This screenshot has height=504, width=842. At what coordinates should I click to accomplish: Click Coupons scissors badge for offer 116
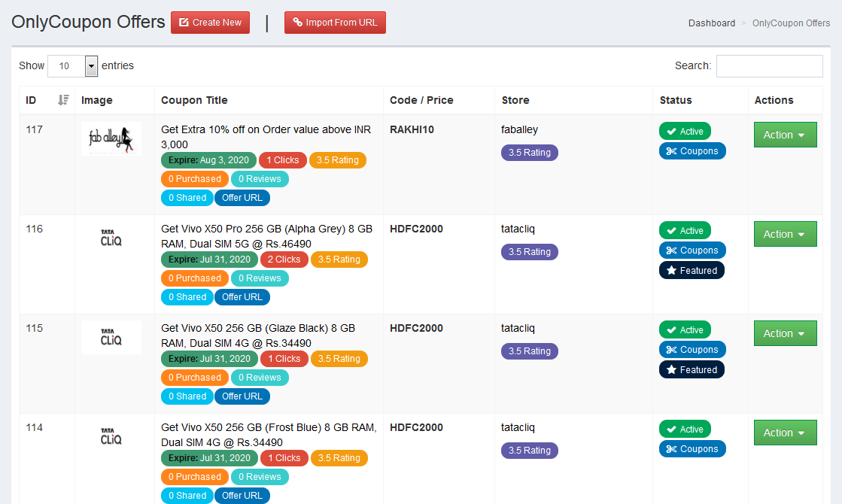(x=692, y=250)
